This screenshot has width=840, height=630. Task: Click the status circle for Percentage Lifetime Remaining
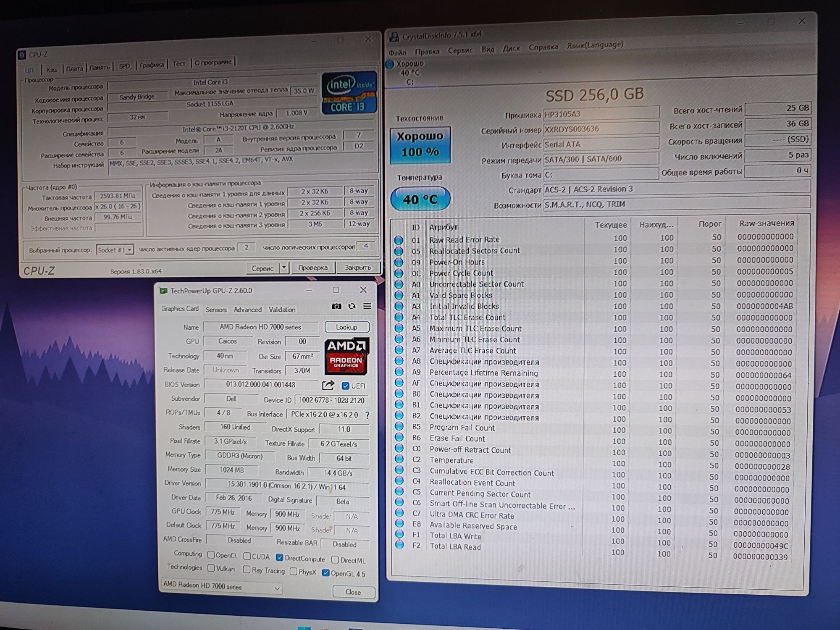coord(399,372)
